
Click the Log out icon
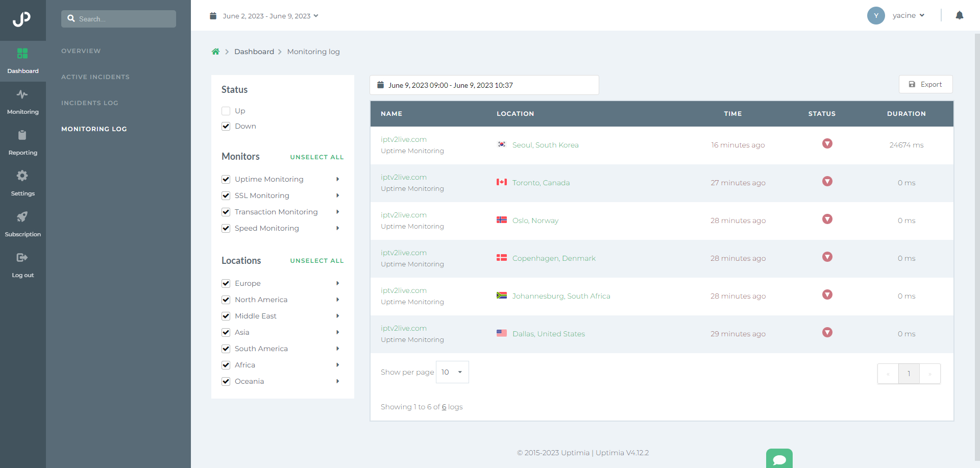click(22, 258)
